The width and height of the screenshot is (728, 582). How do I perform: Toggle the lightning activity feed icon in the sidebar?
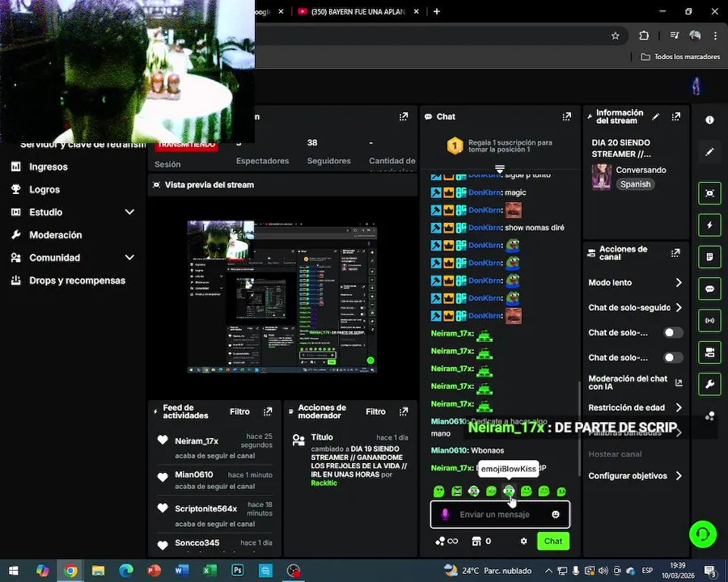click(709, 225)
